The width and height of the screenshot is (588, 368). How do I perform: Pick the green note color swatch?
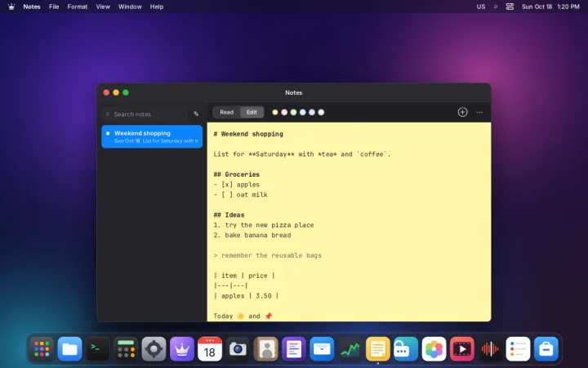tap(293, 112)
